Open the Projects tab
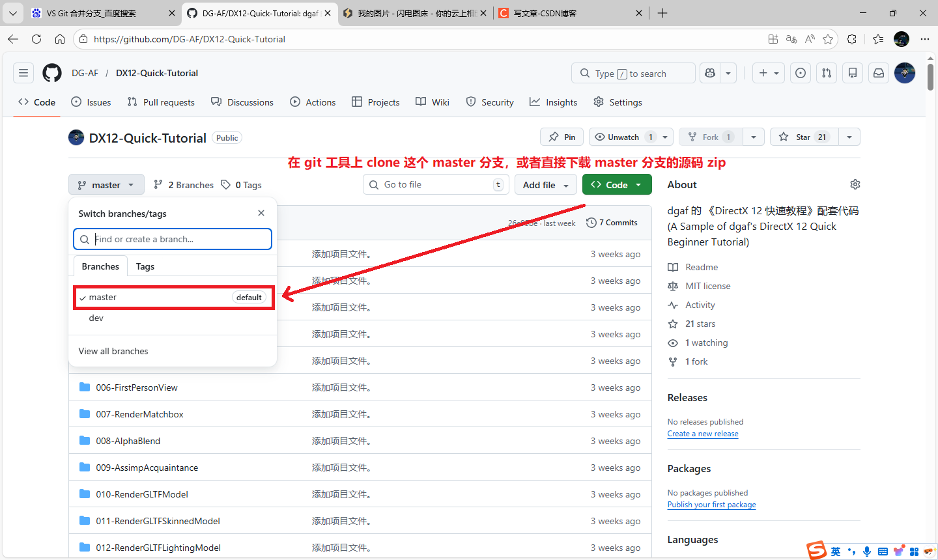938x560 pixels. pyautogui.click(x=376, y=102)
